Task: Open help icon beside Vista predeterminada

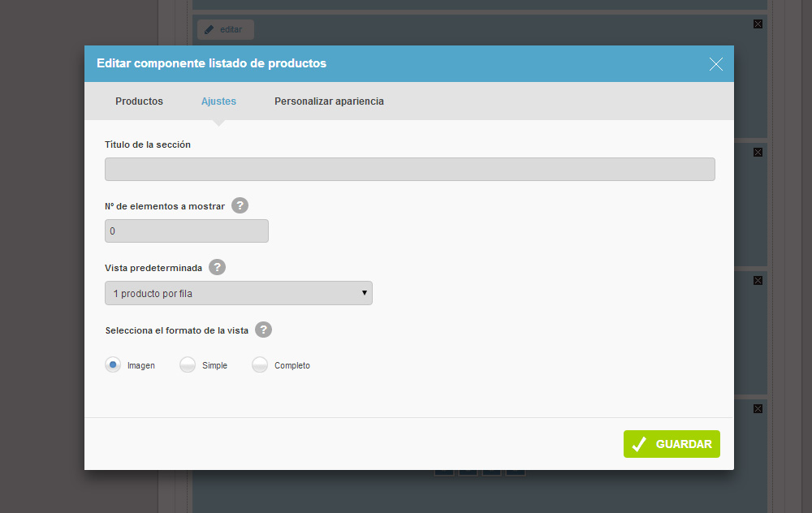Action: [x=217, y=267]
